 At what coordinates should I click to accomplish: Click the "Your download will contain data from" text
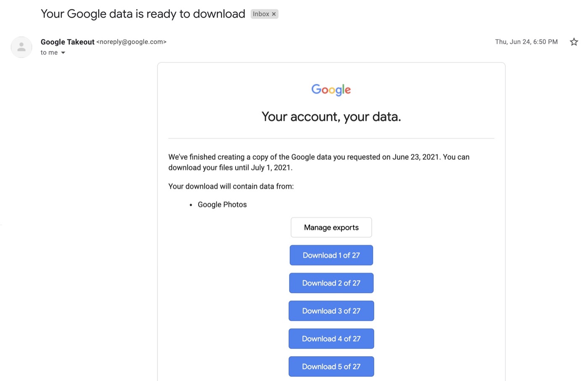[x=231, y=186]
